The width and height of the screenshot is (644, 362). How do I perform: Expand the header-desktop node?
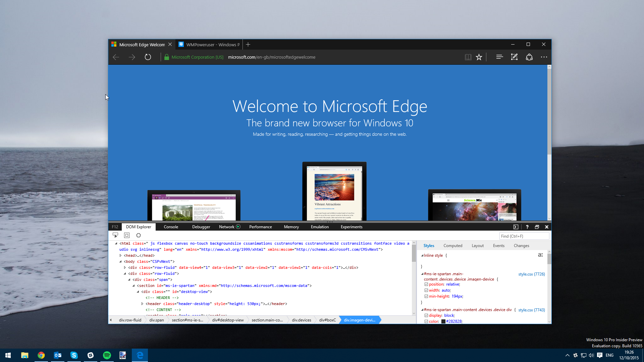tap(142, 304)
